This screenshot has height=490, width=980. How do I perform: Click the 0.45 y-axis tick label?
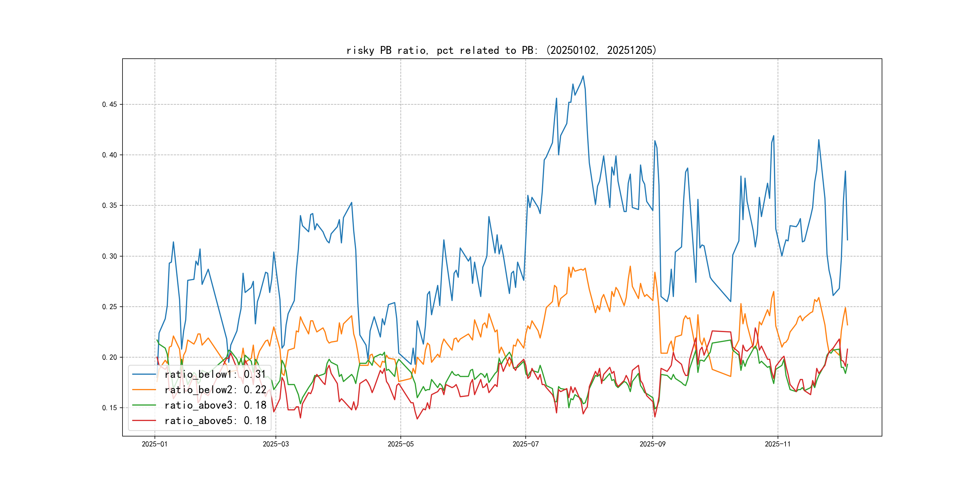[109, 105]
